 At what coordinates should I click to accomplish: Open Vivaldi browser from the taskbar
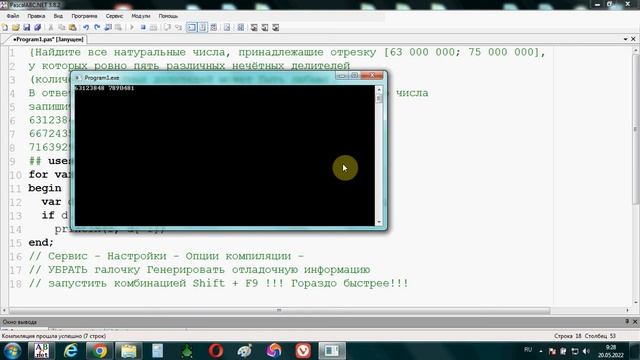tap(302, 351)
